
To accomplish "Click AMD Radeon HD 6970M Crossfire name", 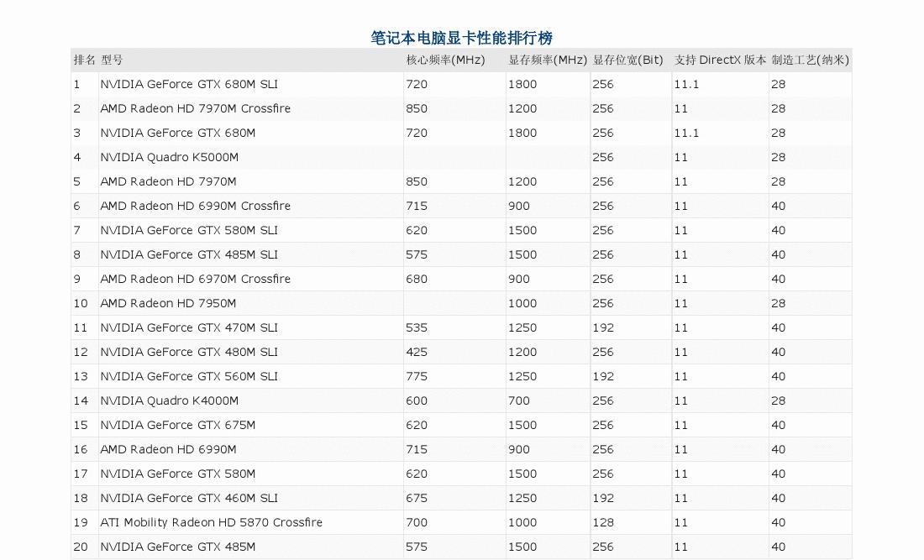I will click(x=195, y=279).
